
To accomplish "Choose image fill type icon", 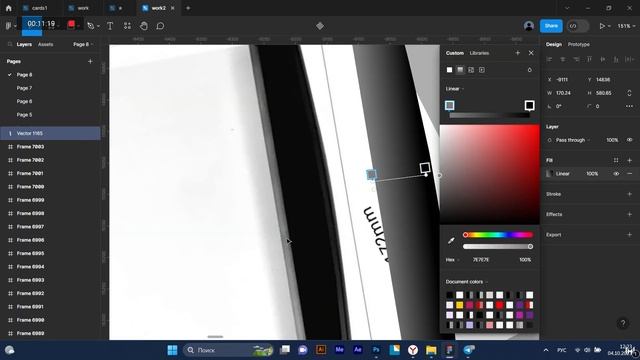I will (471, 70).
